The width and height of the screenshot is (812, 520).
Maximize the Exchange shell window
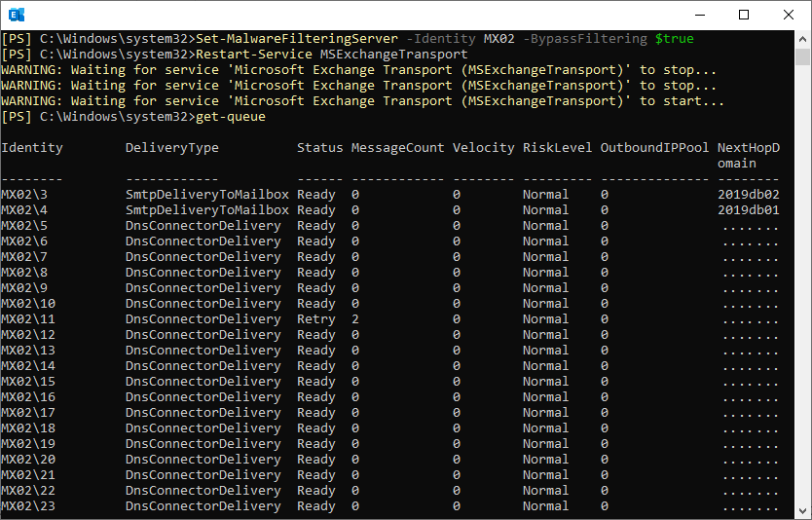[744, 15]
